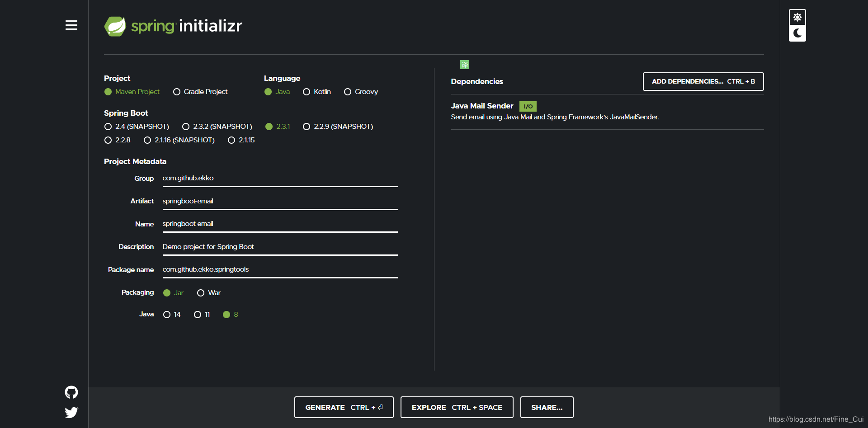Click the Generate button
Viewport: 868px width, 428px height.
tap(344, 407)
